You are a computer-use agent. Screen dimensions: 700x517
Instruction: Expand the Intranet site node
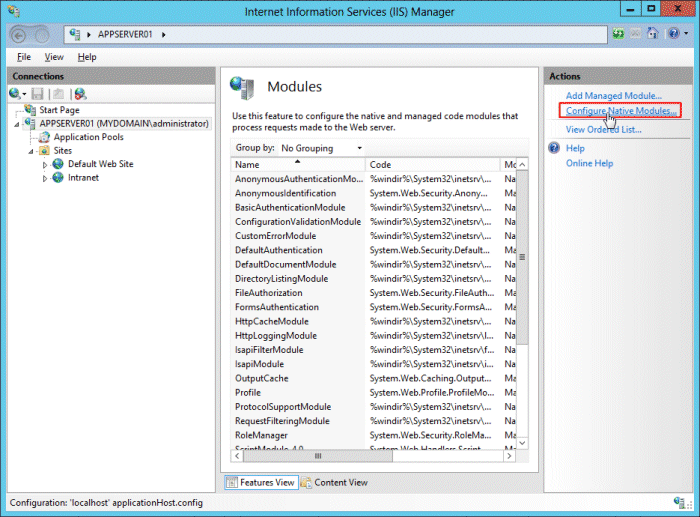(45, 178)
